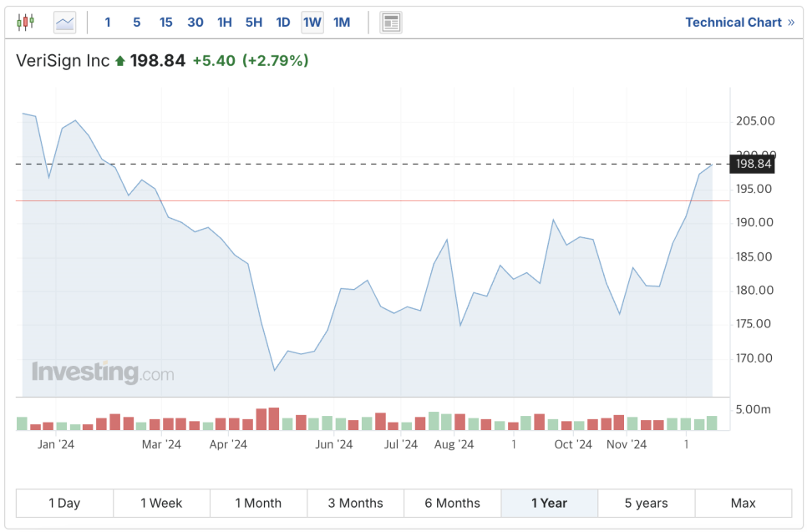Set interval to 30 minutes
The width and height of the screenshot is (807, 532).
[195, 23]
